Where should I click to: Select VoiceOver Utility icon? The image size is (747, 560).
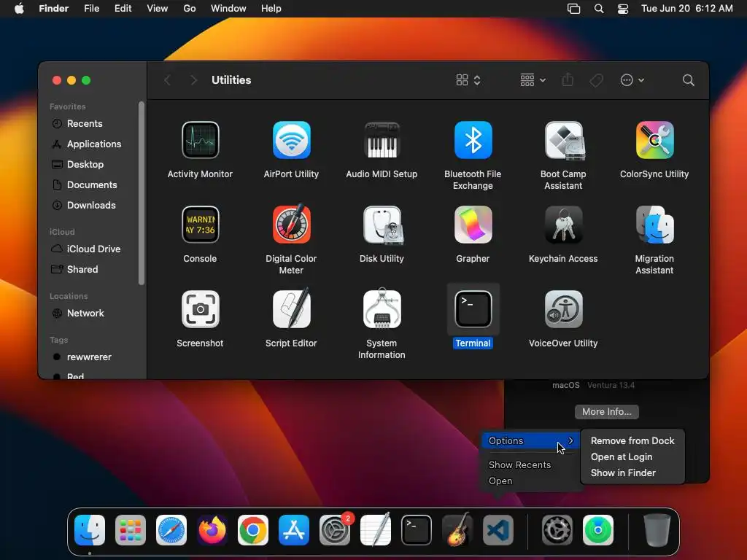click(x=564, y=309)
